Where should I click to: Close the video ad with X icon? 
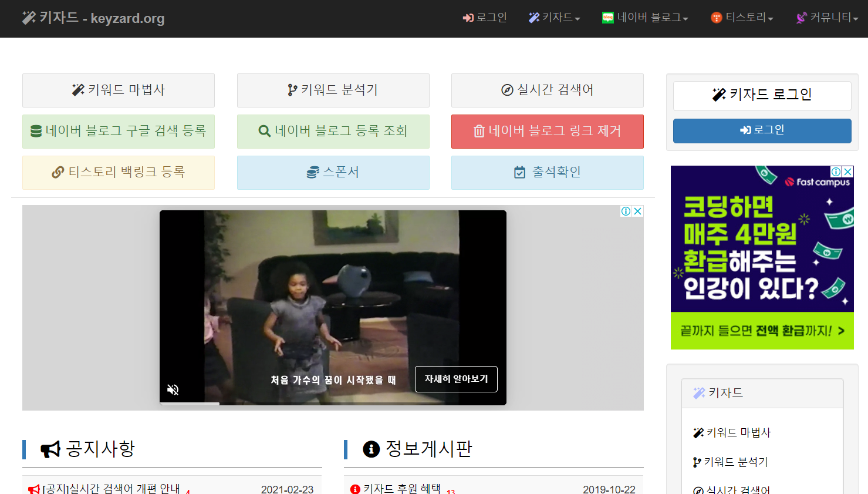638,211
